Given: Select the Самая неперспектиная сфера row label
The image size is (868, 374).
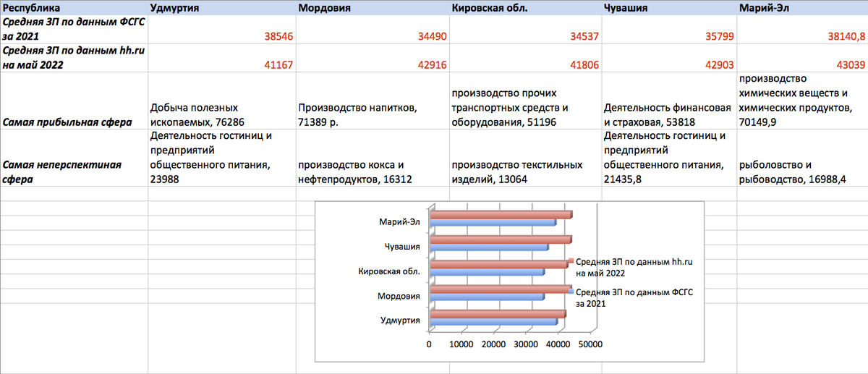Looking at the screenshot, I should 74,158.
